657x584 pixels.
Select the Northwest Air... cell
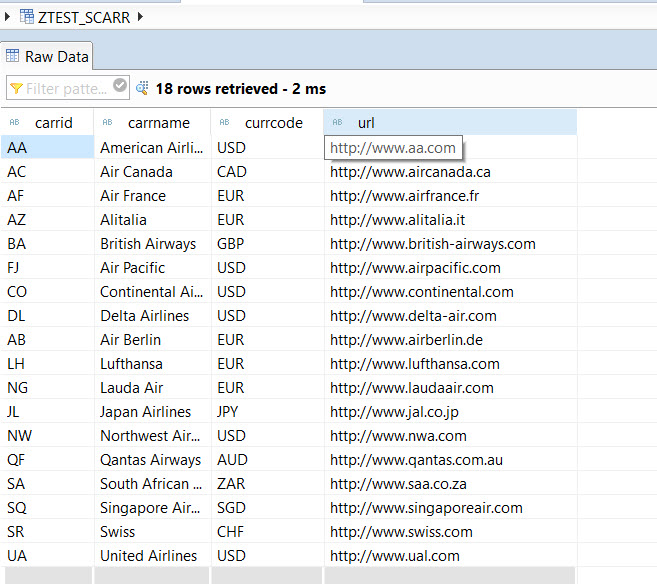(x=153, y=436)
